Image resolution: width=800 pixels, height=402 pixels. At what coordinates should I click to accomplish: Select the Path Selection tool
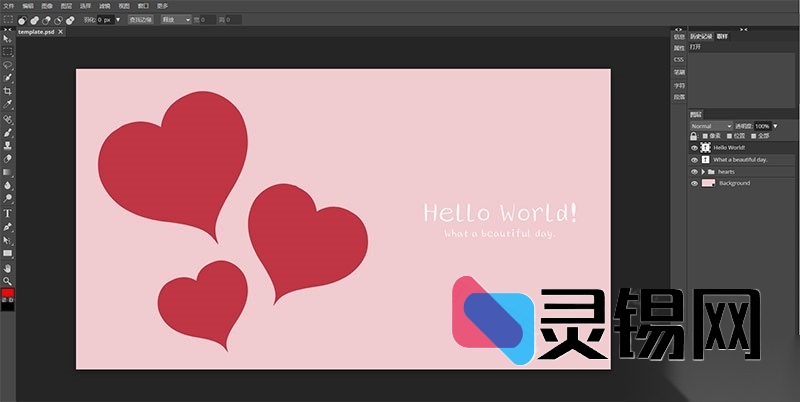(8, 240)
